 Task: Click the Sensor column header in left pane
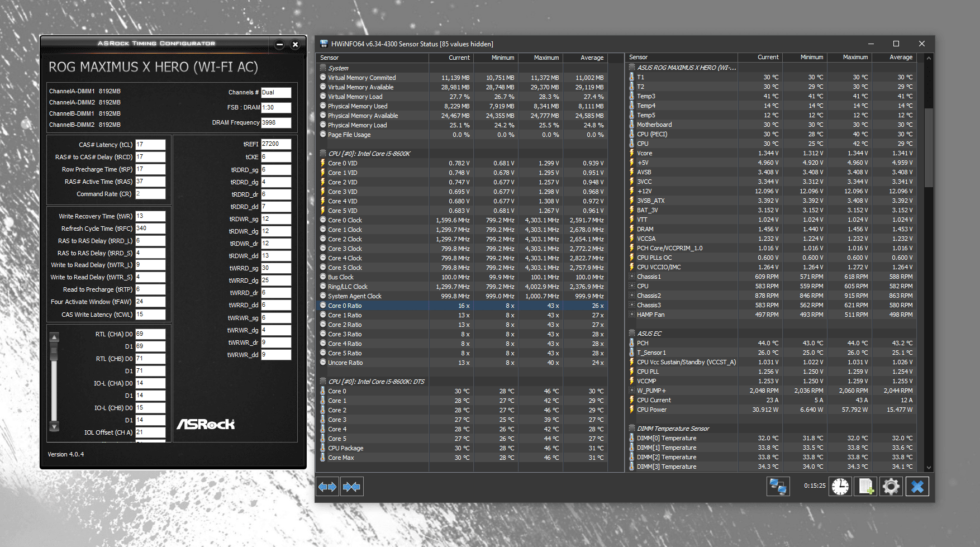372,58
